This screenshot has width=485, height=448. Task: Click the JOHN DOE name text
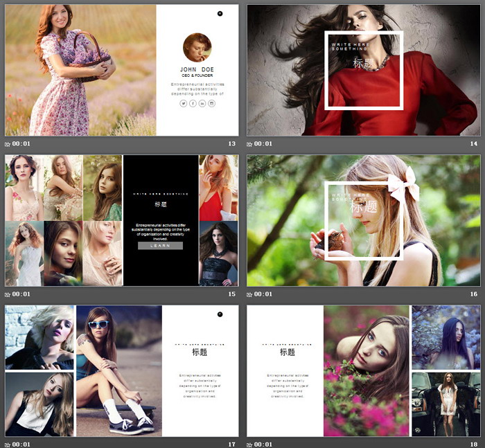tap(197, 70)
